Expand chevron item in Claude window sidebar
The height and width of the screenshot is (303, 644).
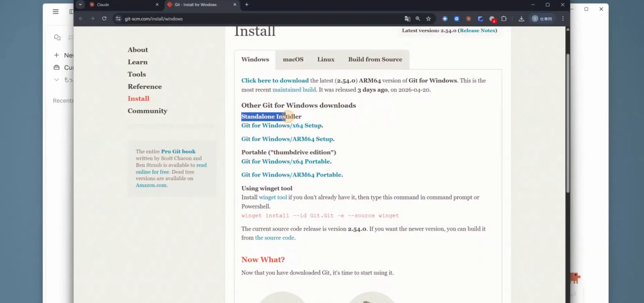(56, 80)
